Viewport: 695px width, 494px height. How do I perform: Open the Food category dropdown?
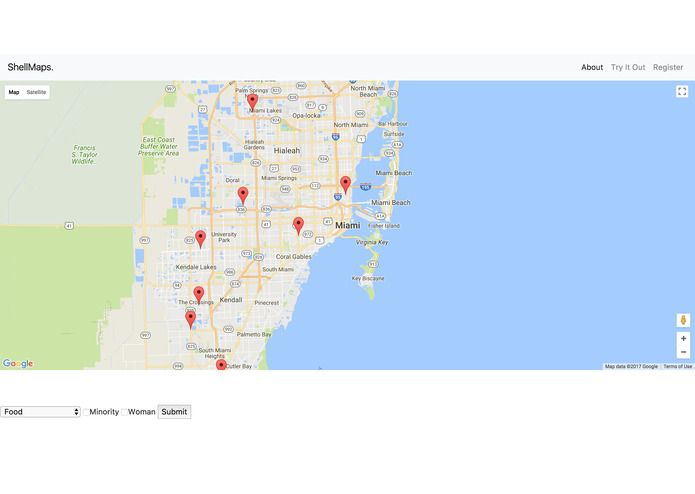click(40, 412)
